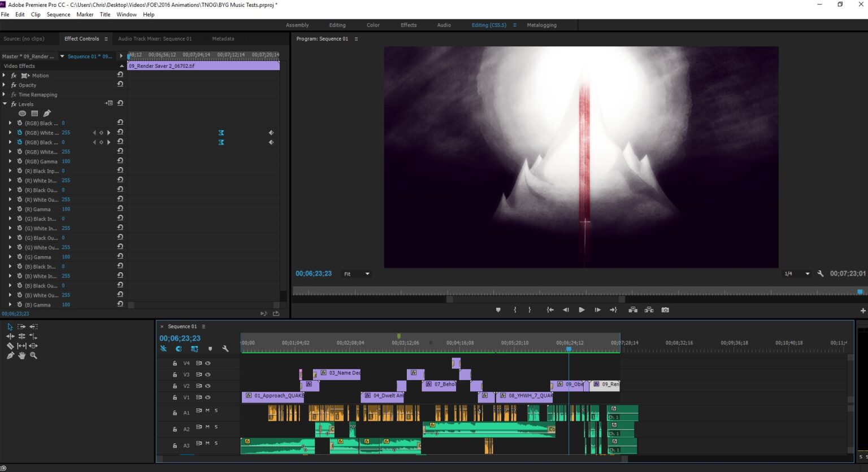Play the sequence in Program monitor
The image size is (868, 472).
click(581, 310)
